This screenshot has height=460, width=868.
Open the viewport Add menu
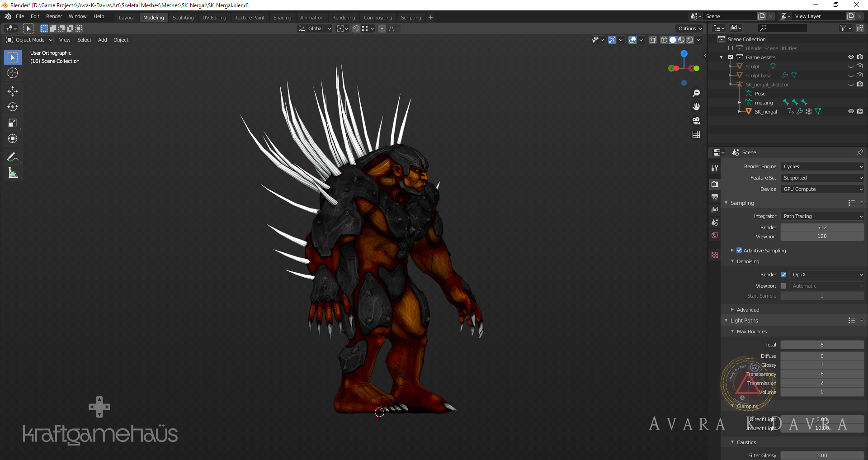[x=103, y=40]
